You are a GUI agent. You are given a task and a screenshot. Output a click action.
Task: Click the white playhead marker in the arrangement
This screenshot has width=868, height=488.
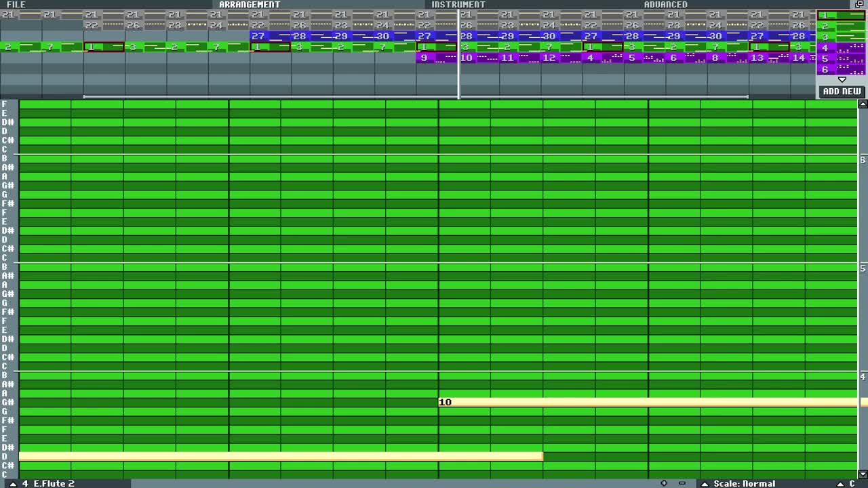tap(459, 54)
